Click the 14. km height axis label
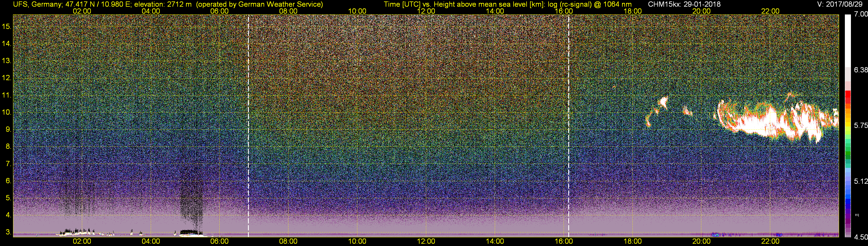This screenshot has height=246, width=868. click(7, 43)
